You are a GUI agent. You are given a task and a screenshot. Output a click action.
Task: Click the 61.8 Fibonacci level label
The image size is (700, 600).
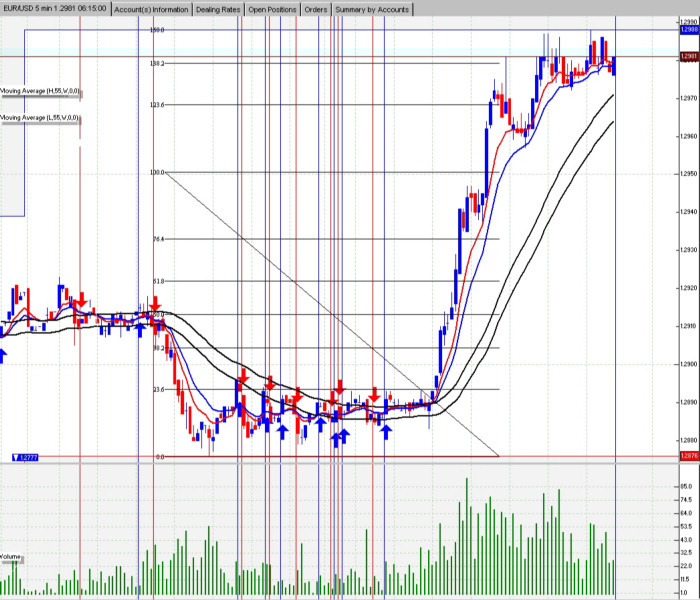pos(158,281)
